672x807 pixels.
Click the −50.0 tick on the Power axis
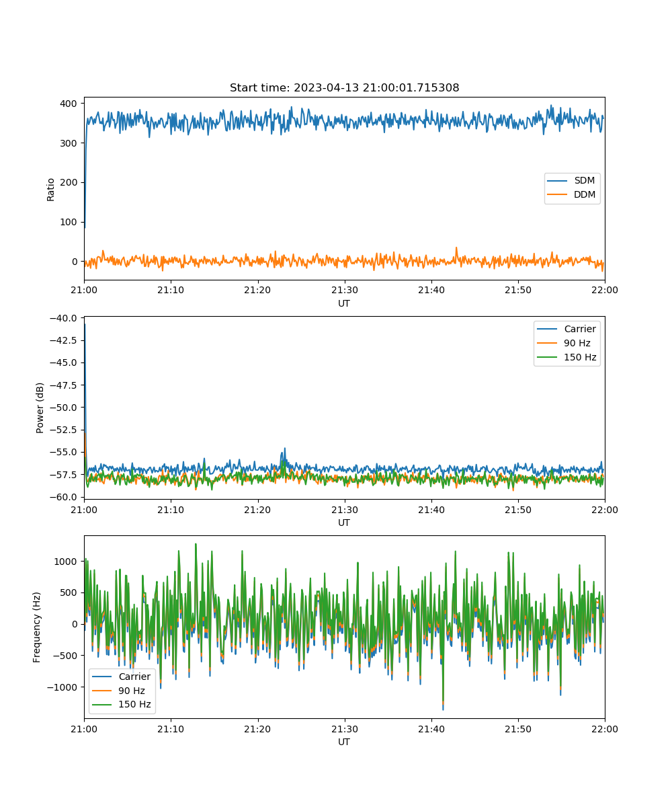pyautogui.click(x=65, y=408)
